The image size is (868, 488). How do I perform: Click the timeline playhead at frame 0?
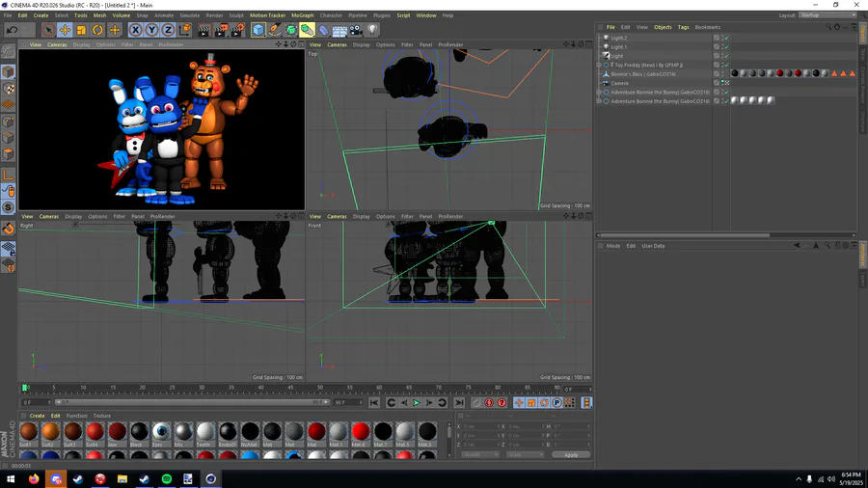tap(24, 388)
